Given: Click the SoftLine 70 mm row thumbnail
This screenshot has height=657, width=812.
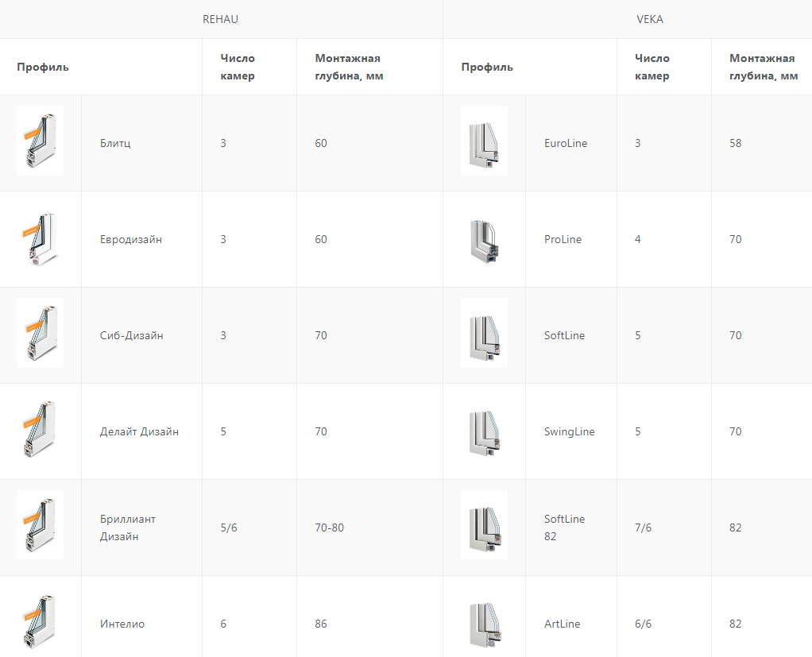Looking at the screenshot, I should tap(484, 333).
